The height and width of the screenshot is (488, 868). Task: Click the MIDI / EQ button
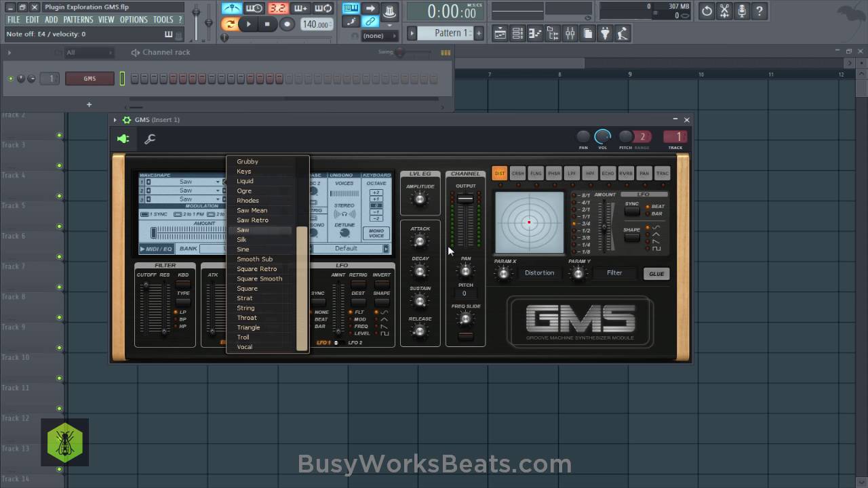click(157, 249)
